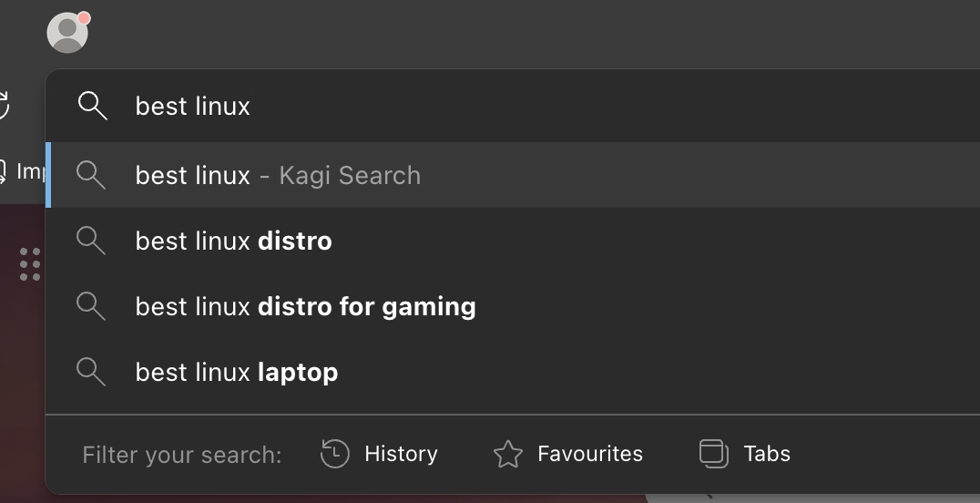980x503 pixels.
Task: Click the reload page icon
Action: [x=4, y=106]
